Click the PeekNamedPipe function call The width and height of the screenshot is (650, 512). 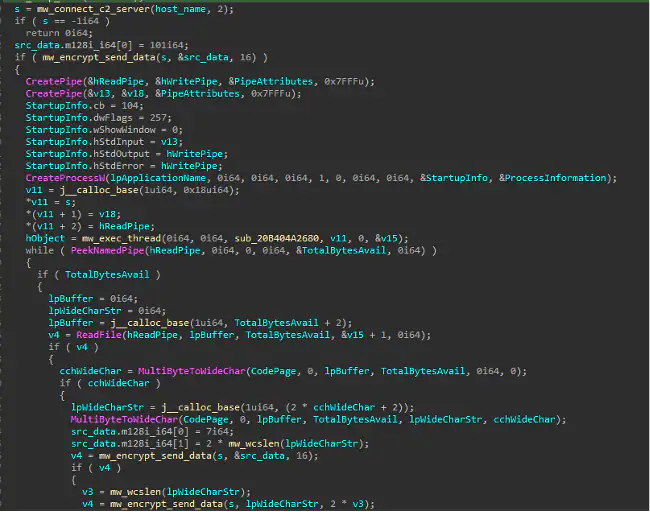point(107,250)
